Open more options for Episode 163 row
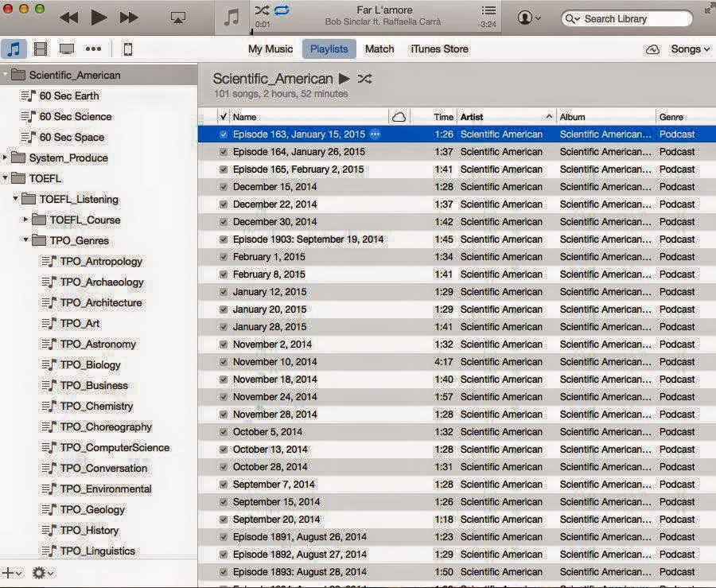Screen dimensions: 716x588 coord(376,134)
